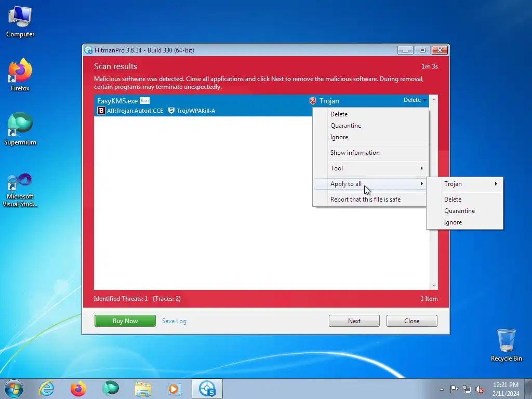
Task: Click the Troj/WPAKill-A detection name
Action: [x=196, y=111]
